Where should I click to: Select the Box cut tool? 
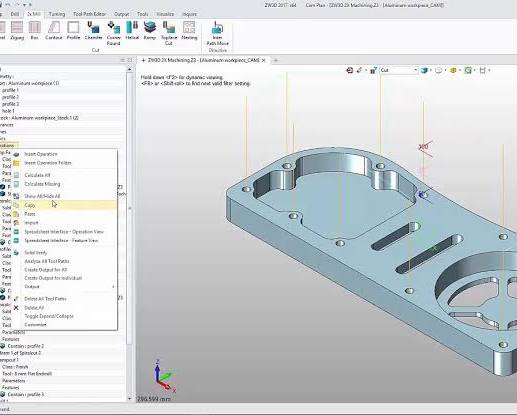tap(34, 31)
